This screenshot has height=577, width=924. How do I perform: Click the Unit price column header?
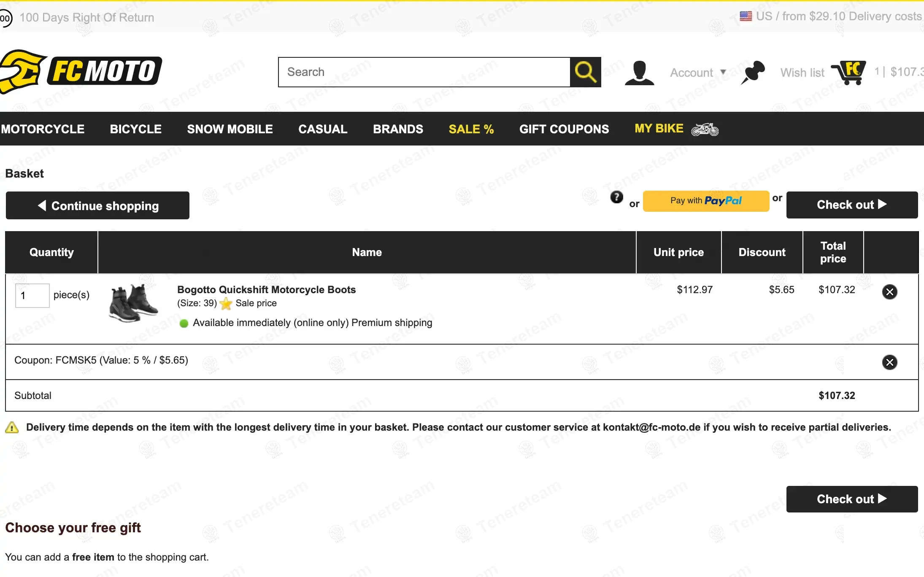click(678, 252)
